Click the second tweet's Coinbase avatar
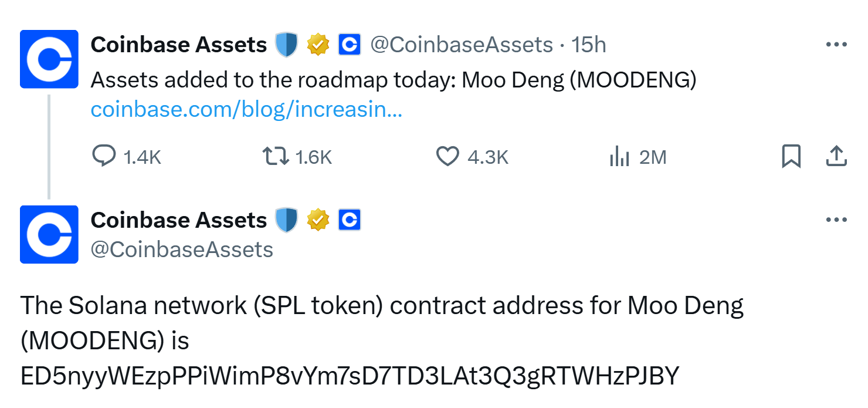This screenshot has width=868, height=408. pyautogui.click(x=49, y=234)
